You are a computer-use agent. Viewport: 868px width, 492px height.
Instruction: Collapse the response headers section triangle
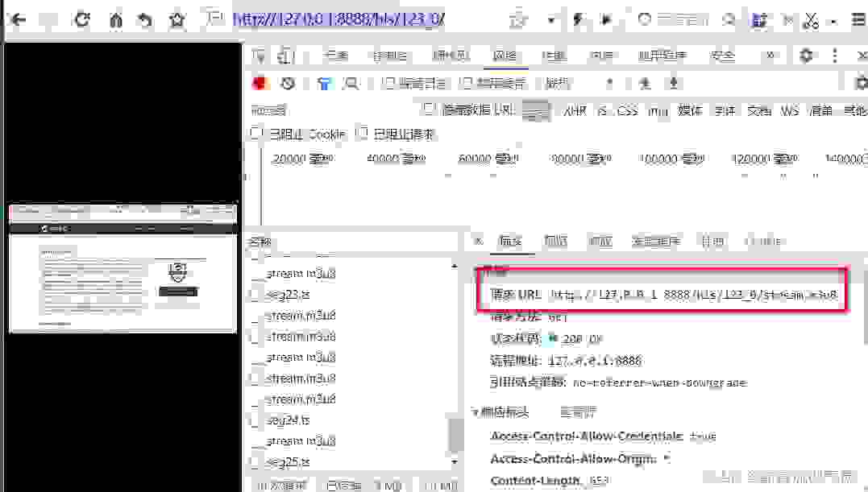coord(475,411)
